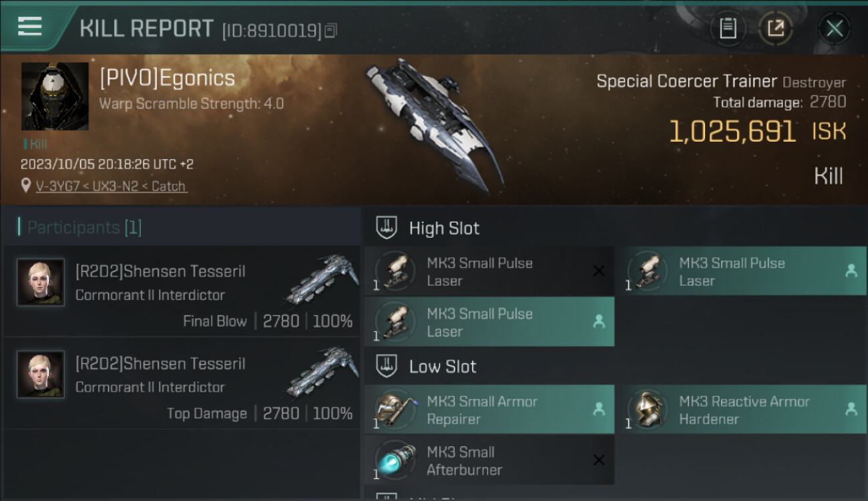Copy the kill report ID icon

coord(331,30)
